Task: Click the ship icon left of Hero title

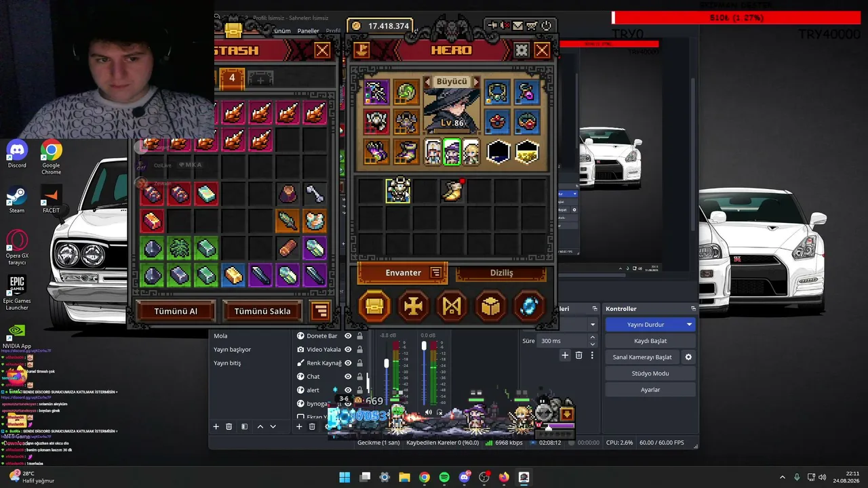Action: (x=361, y=50)
